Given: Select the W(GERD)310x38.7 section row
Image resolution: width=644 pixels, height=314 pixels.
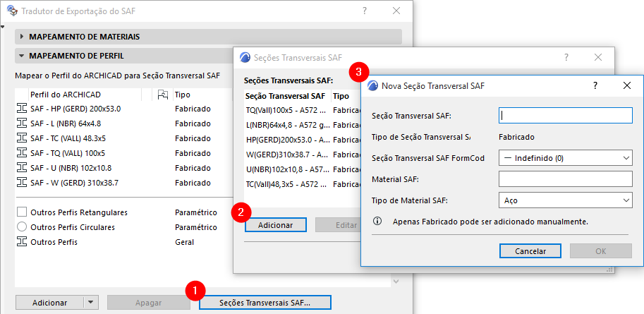Looking at the screenshot, I should (x=302, y=155).
